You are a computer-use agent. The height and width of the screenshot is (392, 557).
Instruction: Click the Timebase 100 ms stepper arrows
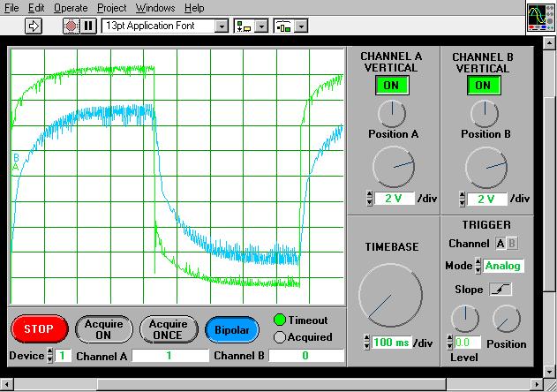[x=367, y=343]
